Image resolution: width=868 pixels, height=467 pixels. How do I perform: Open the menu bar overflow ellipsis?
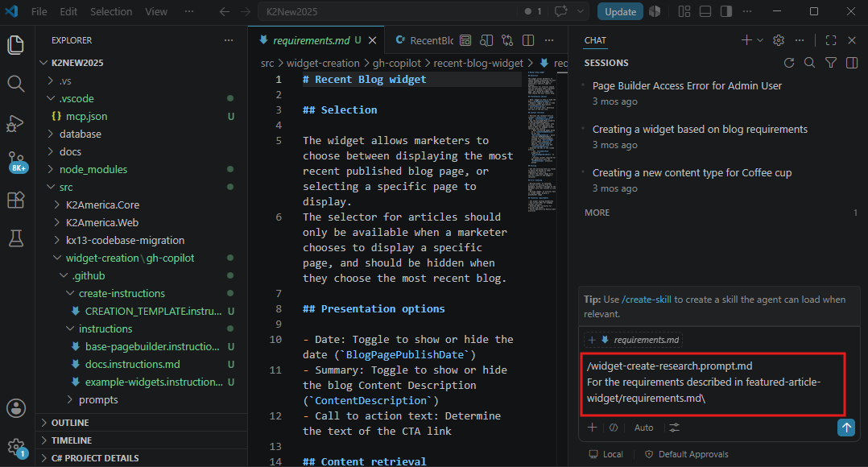tap(189, 11)
